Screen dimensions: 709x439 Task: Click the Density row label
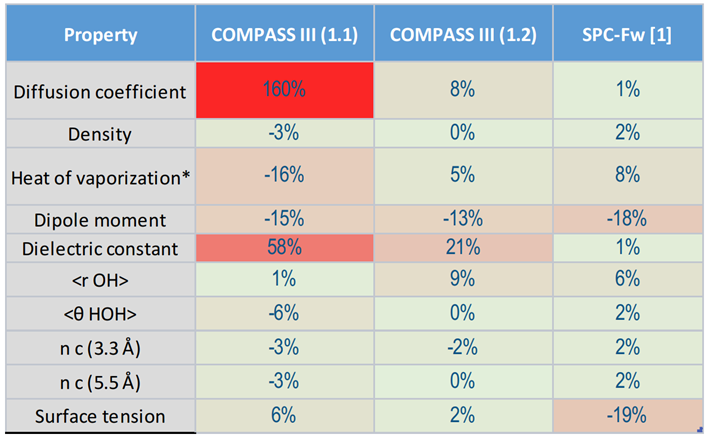pyautogui.click(x=99, y=134)
